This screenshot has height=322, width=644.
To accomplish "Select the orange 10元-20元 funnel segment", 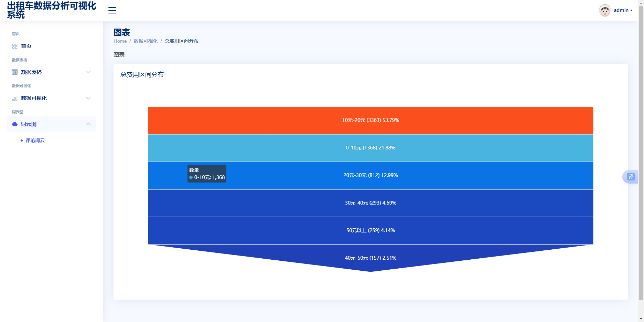I will pyautogui.click(x=371, y=120).
